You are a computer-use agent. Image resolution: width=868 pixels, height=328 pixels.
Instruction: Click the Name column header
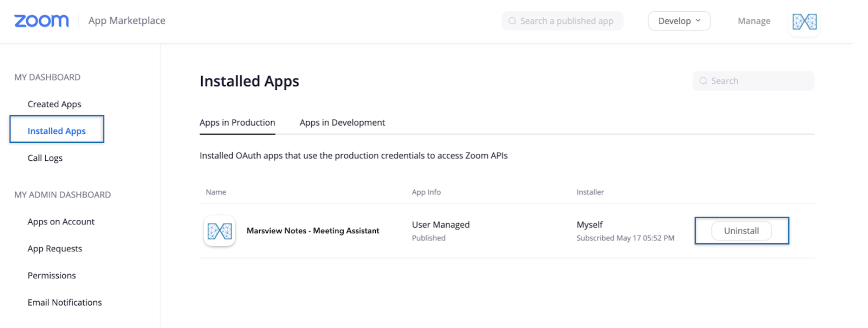click(216, 192)
